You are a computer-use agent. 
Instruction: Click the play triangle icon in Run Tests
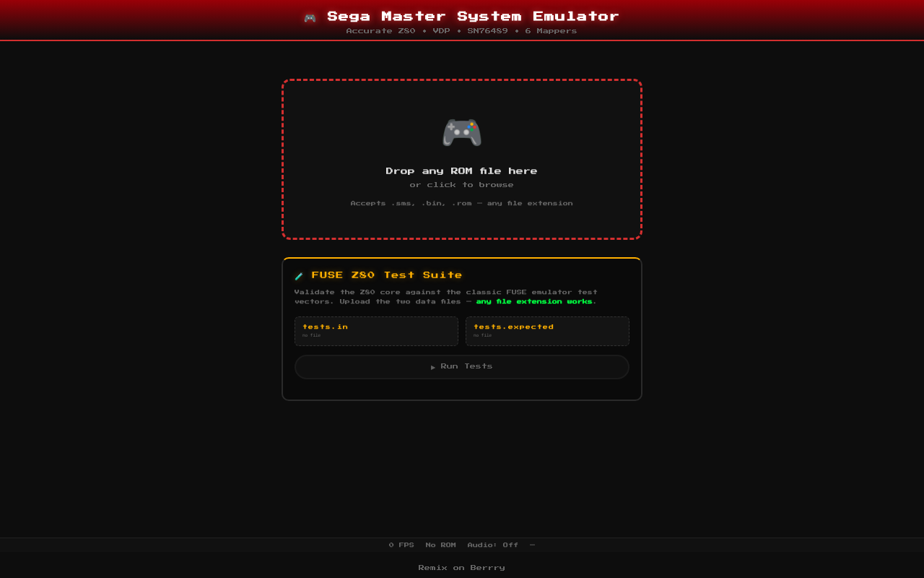click(x=433, y=367)
